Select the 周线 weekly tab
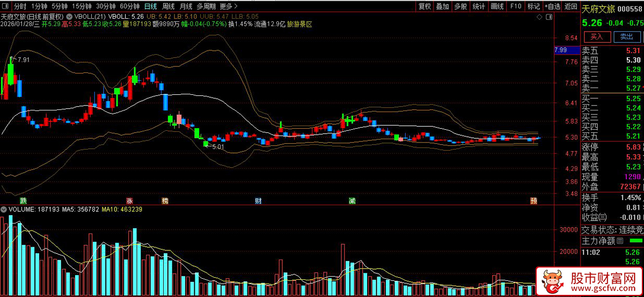 click(169, 6)
